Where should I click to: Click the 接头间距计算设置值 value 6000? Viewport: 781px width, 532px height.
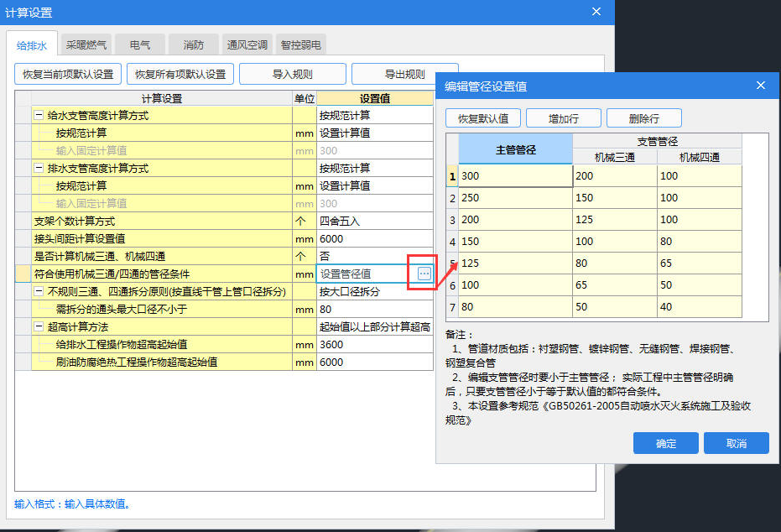click(x=374, y=239)
